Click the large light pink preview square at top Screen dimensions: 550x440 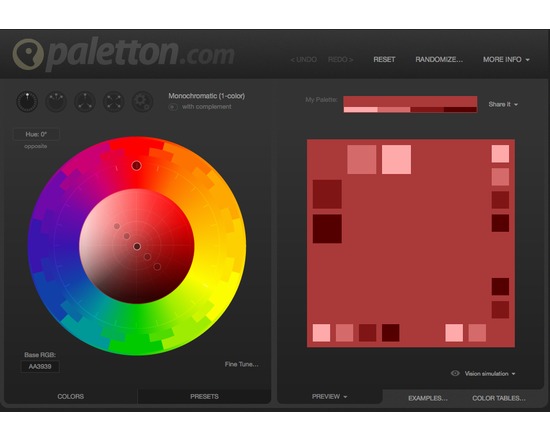[x=396, y=159]
